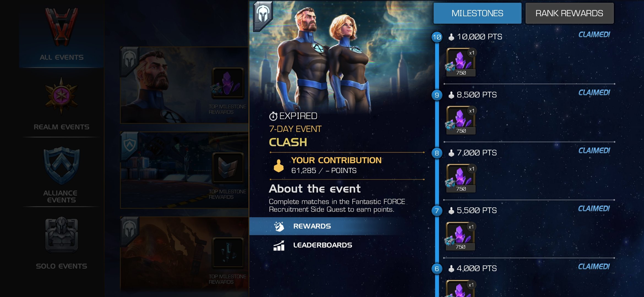Screen dimensions: 644x297
Task: Click milestone marker number 7
Action: coord(437,211)
